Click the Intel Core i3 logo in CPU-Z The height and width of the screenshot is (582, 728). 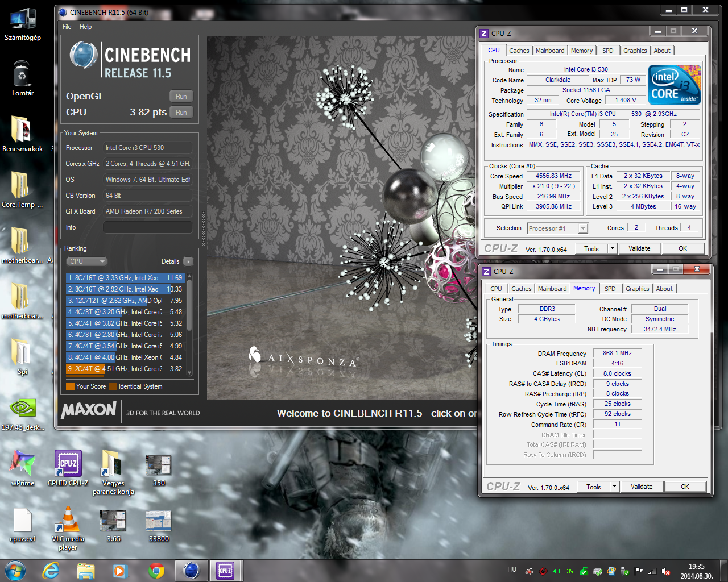pyautogui.click(x=675, y=85)
